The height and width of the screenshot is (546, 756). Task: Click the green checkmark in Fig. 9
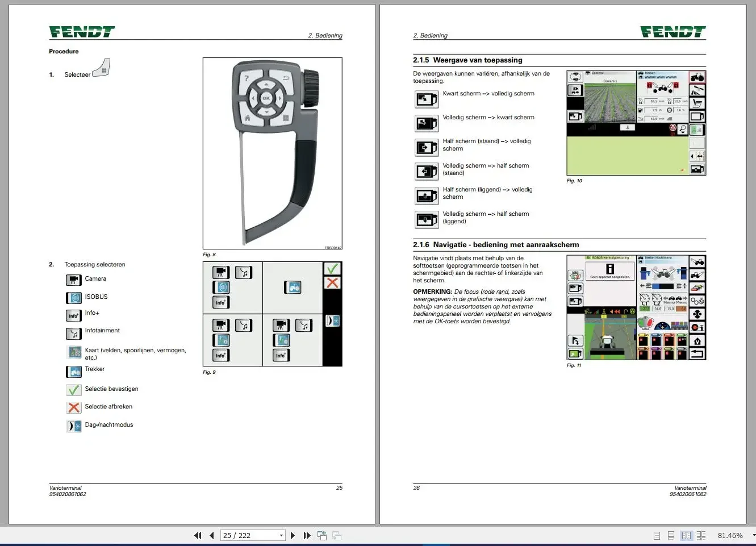pos(332,268)
